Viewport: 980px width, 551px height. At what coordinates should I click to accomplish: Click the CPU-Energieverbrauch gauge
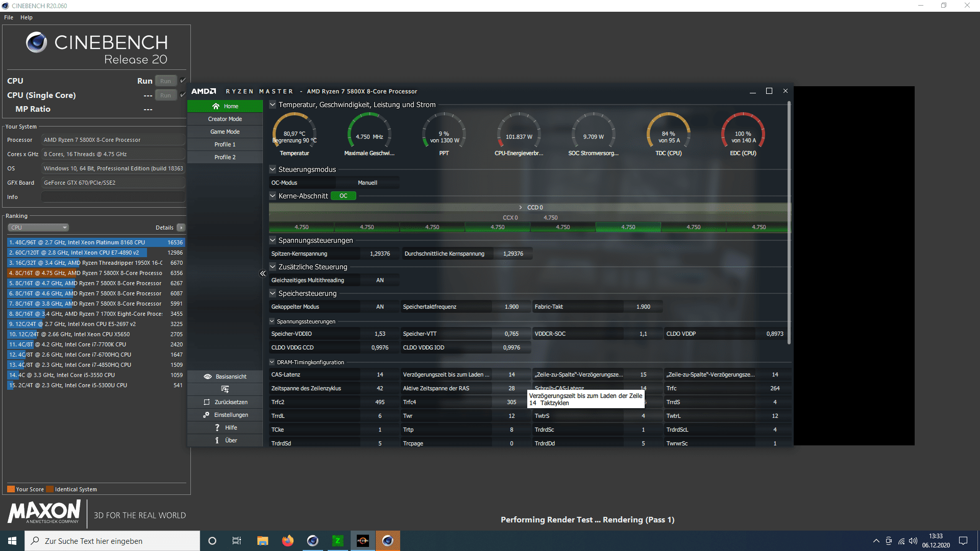click(x=519, y=134)
